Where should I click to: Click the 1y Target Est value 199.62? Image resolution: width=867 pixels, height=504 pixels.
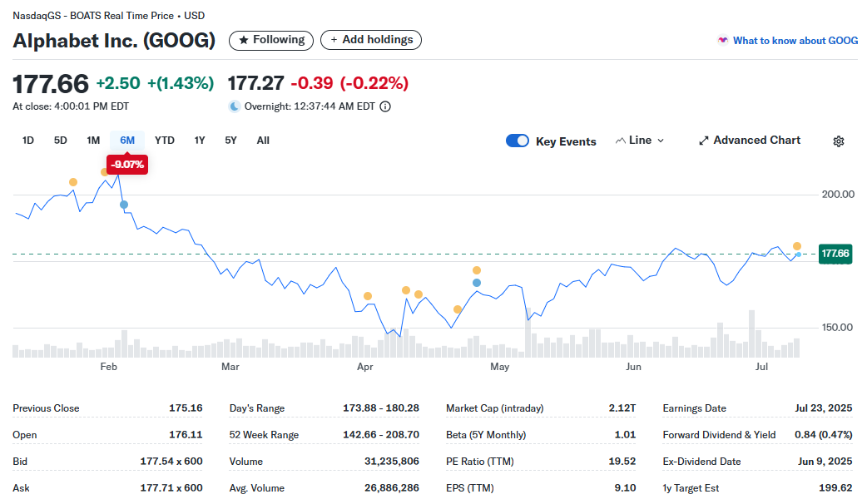tap(835, 487)
